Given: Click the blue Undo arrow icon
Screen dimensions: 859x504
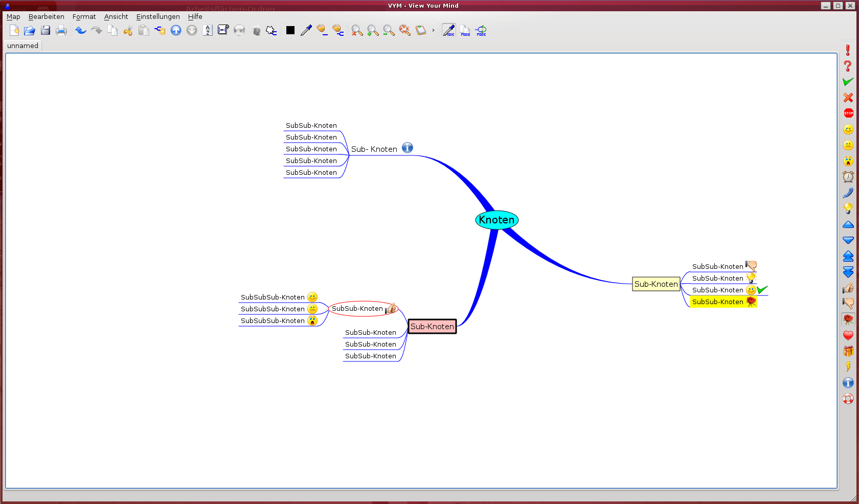Looking at the screenshot, I should tap(81, 31).
